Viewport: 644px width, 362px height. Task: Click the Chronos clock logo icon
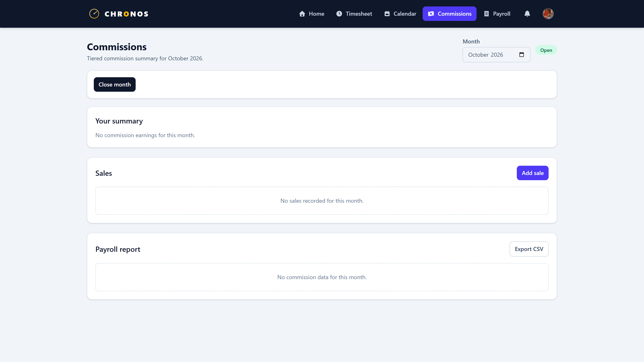pyautogui.click(x=94, y=14)
